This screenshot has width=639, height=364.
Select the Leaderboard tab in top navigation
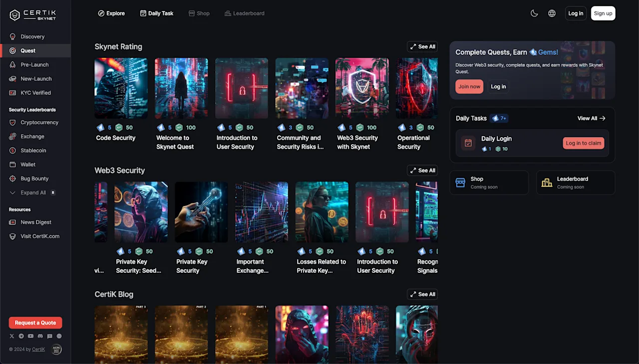[245, 13]
